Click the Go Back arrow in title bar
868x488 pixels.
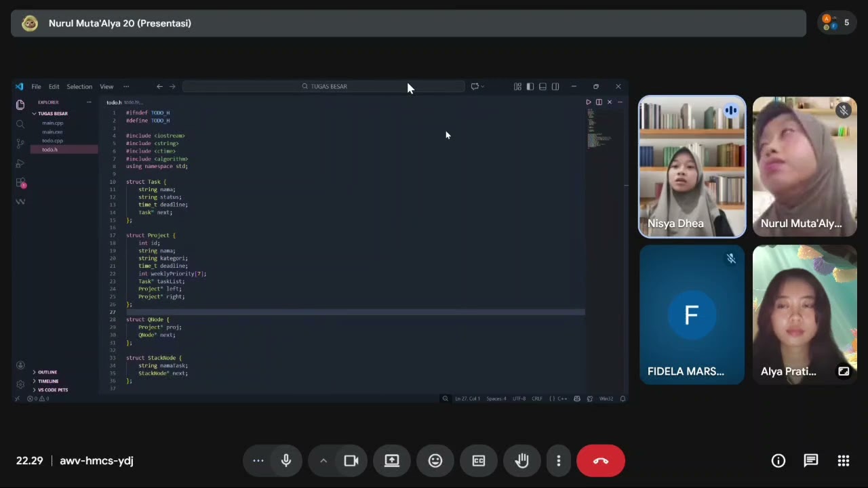pos(159,87)
